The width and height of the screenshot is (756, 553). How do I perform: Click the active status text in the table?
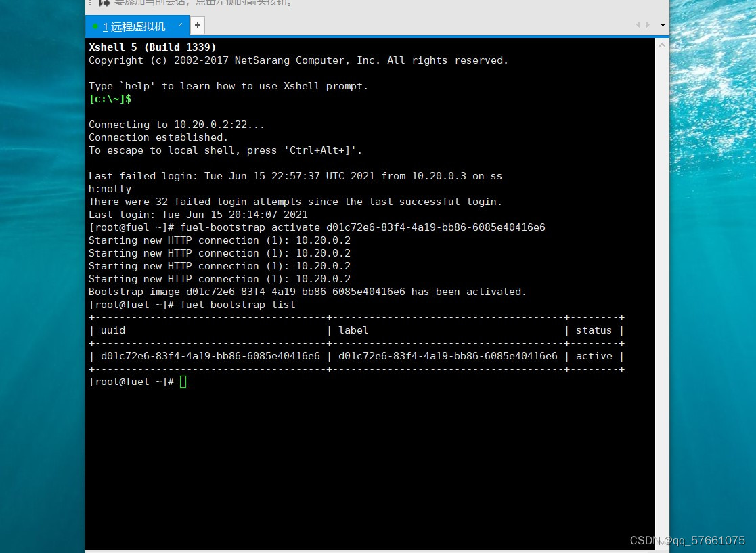594,356
